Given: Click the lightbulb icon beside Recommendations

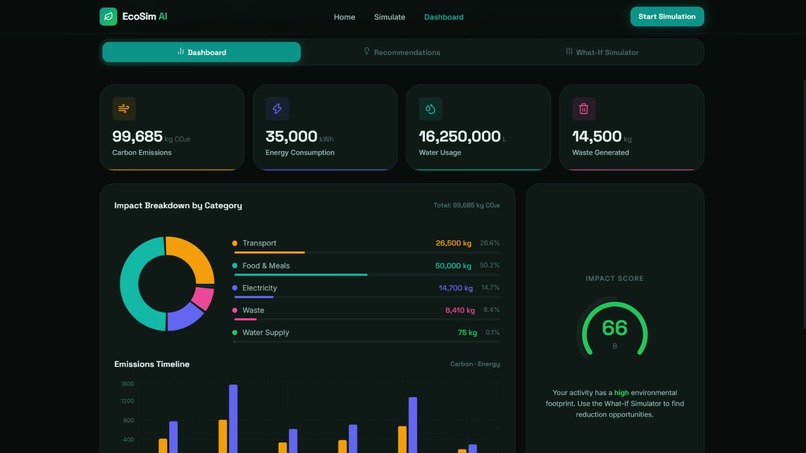Looking at the screenshot, I should click(367, 51).
